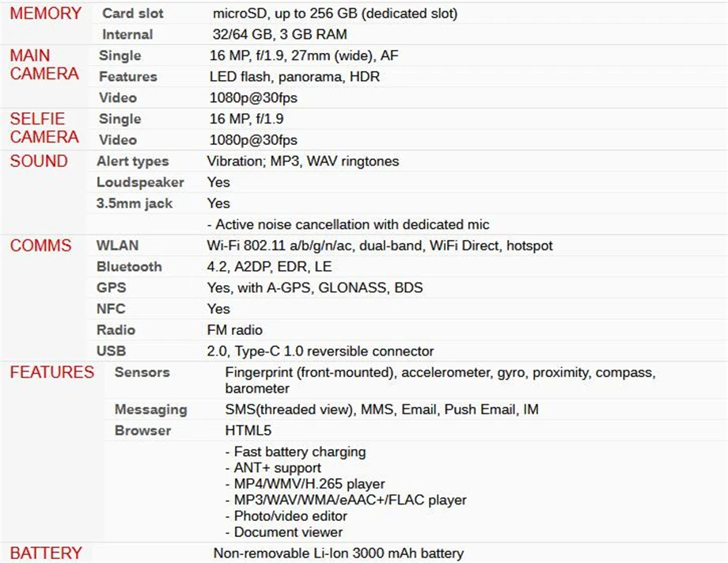Click the NFC spec label

(111, 309)
